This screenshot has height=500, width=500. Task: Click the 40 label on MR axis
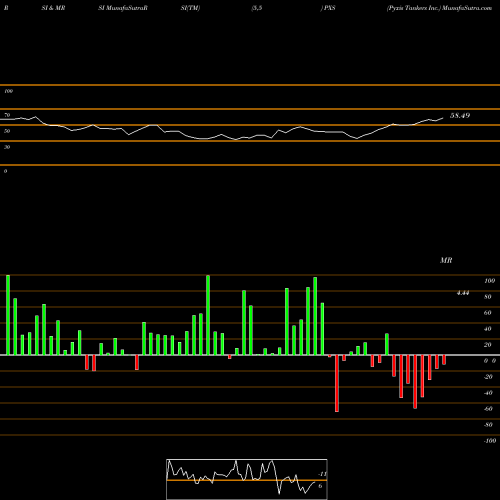point(488,329)
